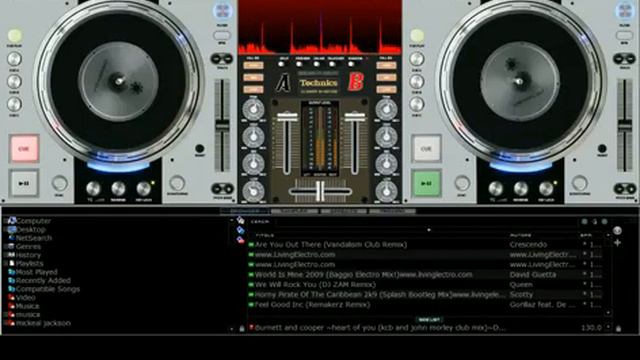Click the white pill button above left pitch

222,36
